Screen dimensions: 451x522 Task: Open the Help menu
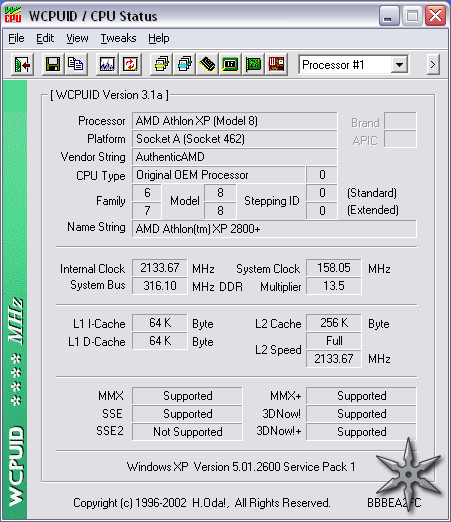coord(159,38)
